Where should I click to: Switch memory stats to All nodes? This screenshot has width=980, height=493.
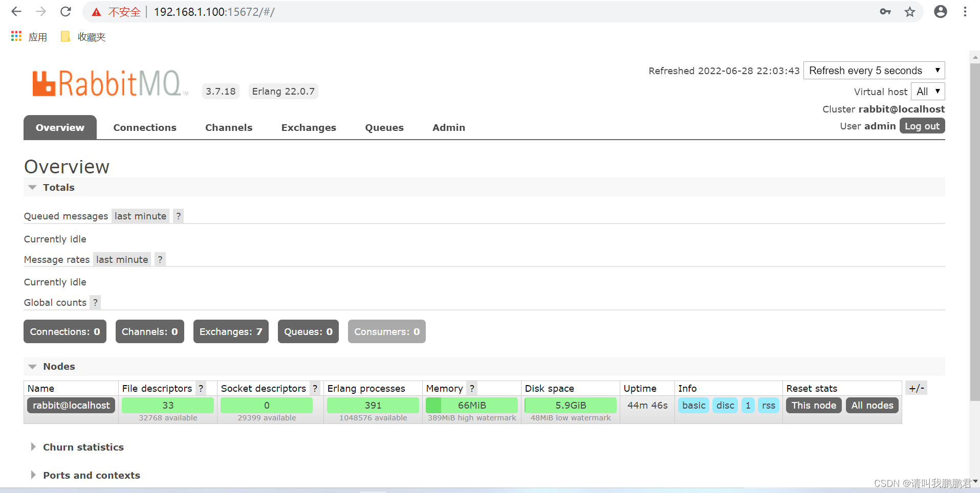pyautogui.click(x=872, y=405)
